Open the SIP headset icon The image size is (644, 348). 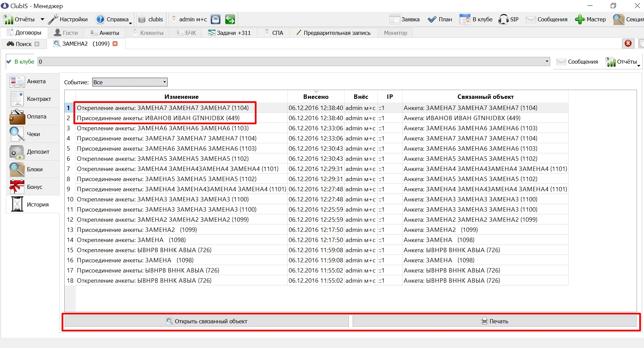tap(503, 19)
